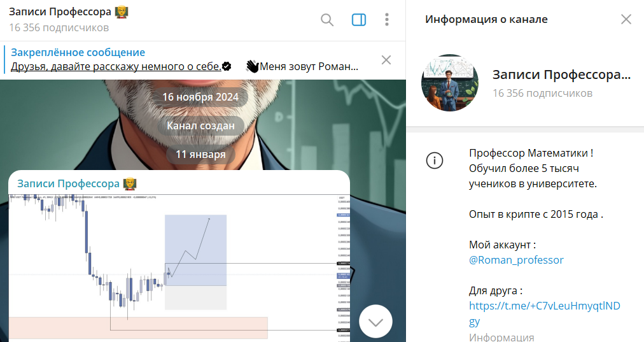Open the three-dot more options menu
This screenshot has width=644, height=342.
click(x=386, y=20)
